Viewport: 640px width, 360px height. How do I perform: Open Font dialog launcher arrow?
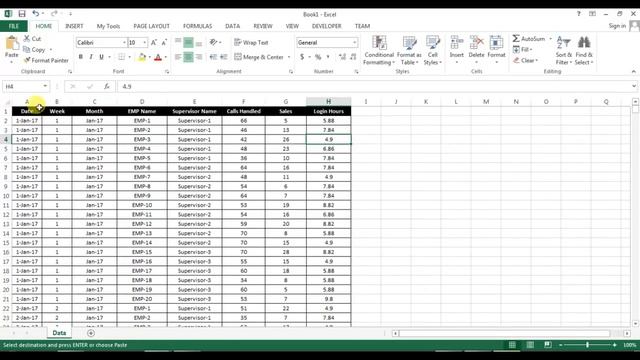(167, 72)
